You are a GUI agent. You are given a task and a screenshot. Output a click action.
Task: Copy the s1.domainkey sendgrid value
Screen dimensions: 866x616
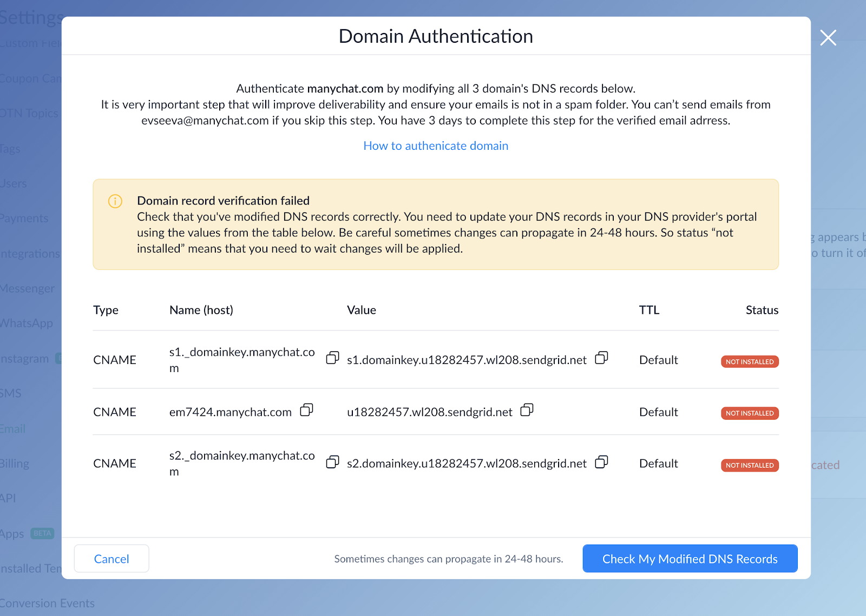point(601,358)
